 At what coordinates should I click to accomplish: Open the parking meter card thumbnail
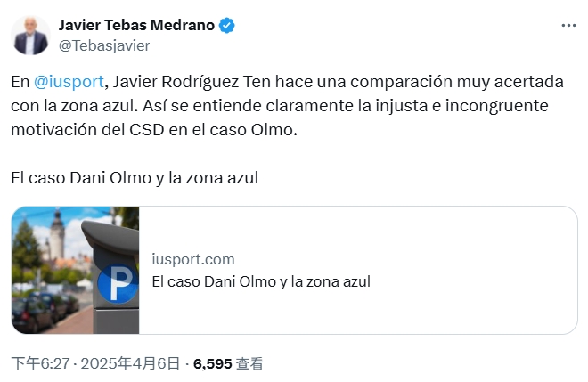point(75,271)
